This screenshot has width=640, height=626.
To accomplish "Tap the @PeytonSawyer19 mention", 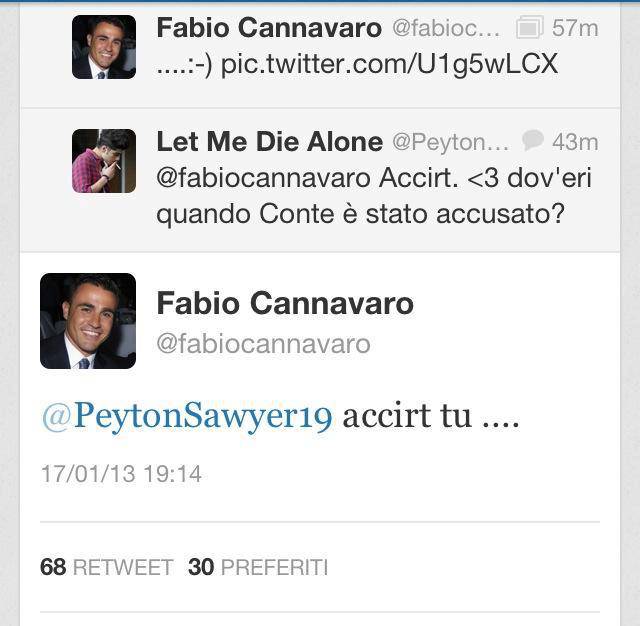I will click(186, 415).
